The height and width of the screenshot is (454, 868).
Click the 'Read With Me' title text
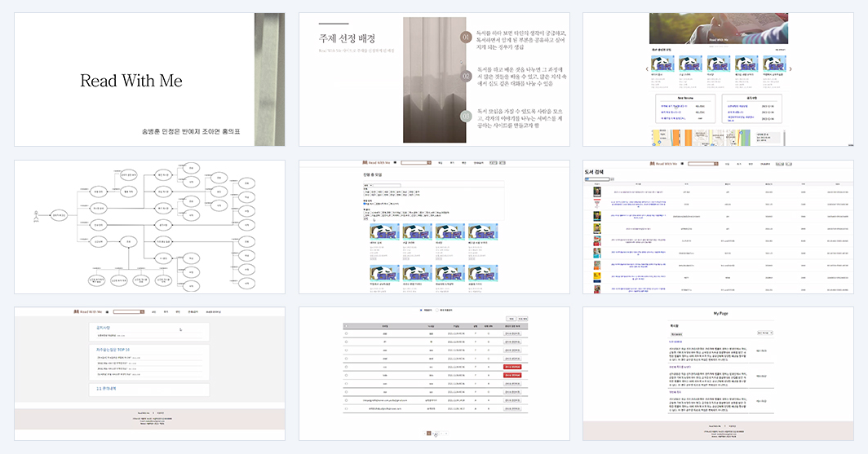coord(131,81)
